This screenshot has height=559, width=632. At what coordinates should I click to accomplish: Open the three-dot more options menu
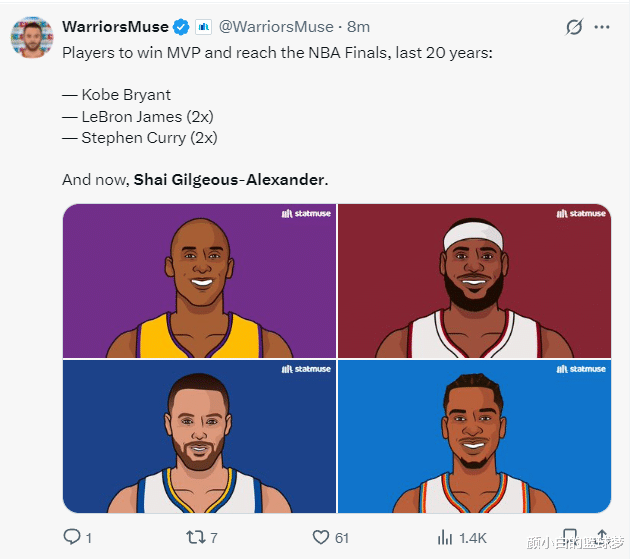(602, 27)
